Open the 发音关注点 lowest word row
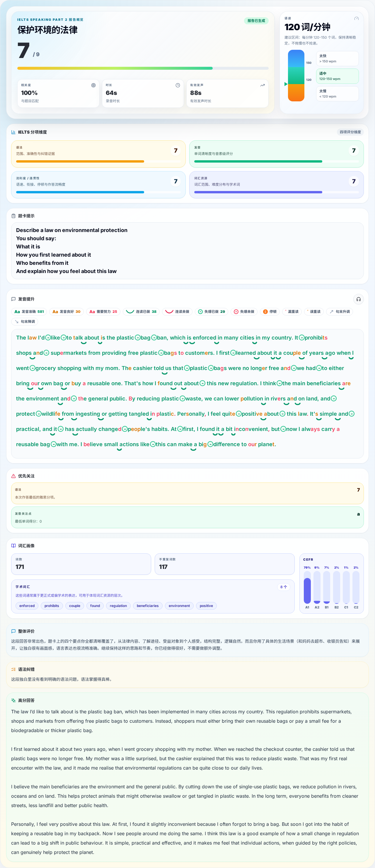This screenshot has width=375, height=868. coord(187,517)
